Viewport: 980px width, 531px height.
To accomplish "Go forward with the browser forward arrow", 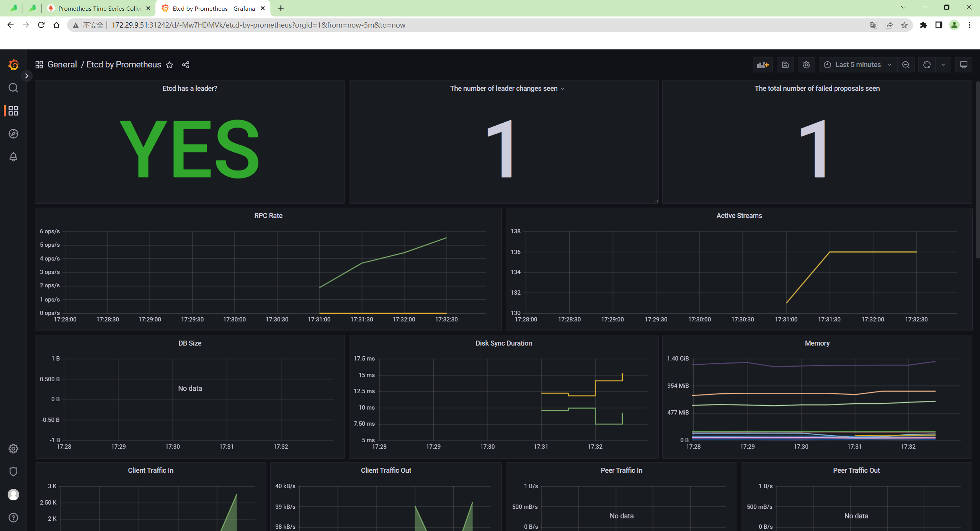I will click(26, 25).
